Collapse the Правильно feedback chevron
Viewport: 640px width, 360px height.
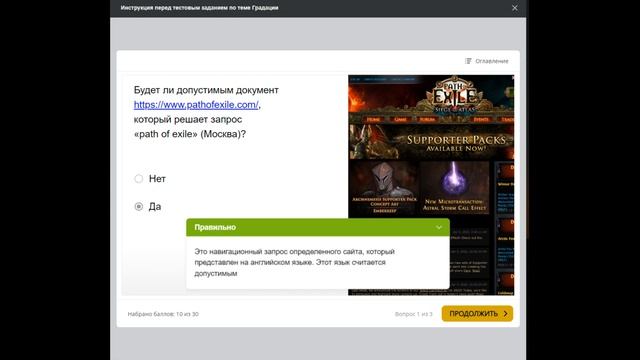(x=439, y=227)
